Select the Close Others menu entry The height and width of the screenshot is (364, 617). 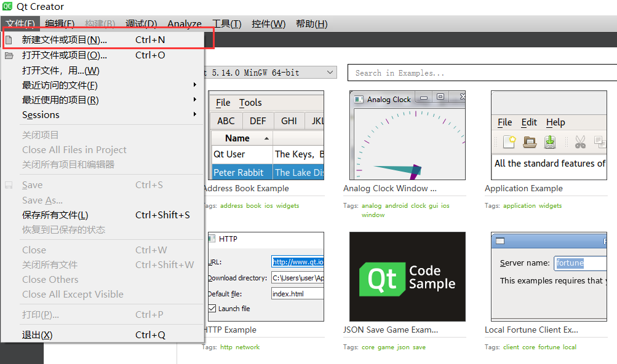pos(50,279)
